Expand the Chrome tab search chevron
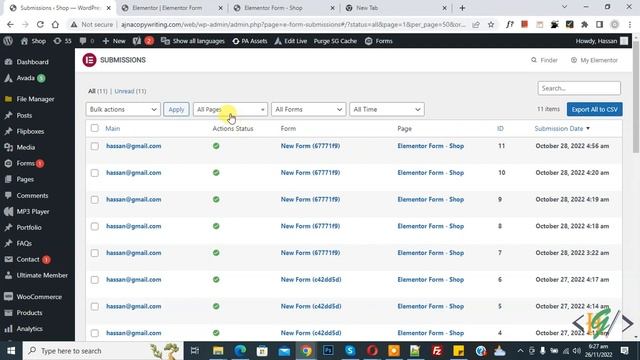Screen dimensions: 640x360 coord(564,7)
